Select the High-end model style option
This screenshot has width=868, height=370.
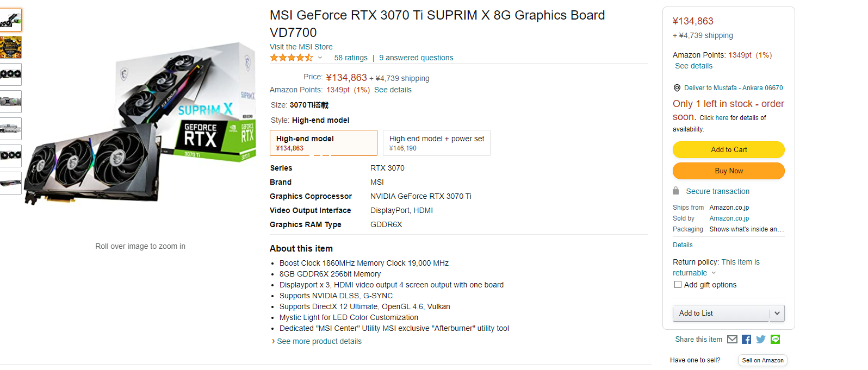(x=323, y=143)
